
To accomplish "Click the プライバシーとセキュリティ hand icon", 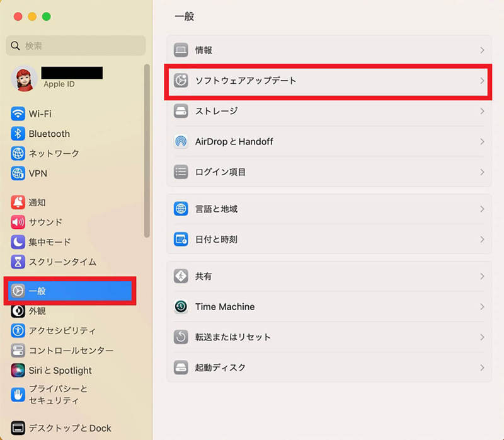I will [x=18, y=395].
